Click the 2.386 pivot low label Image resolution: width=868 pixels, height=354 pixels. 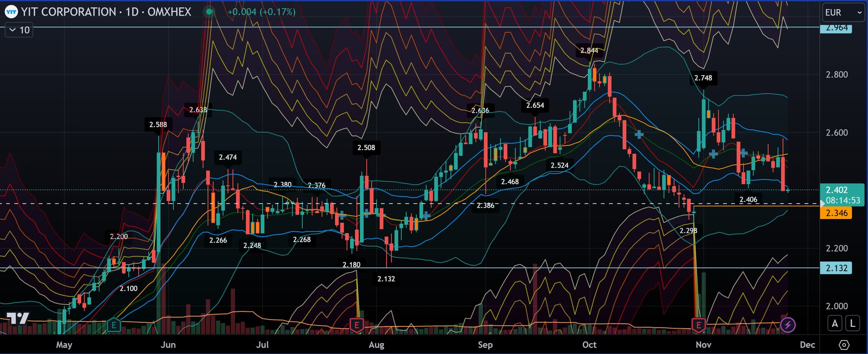486,206
